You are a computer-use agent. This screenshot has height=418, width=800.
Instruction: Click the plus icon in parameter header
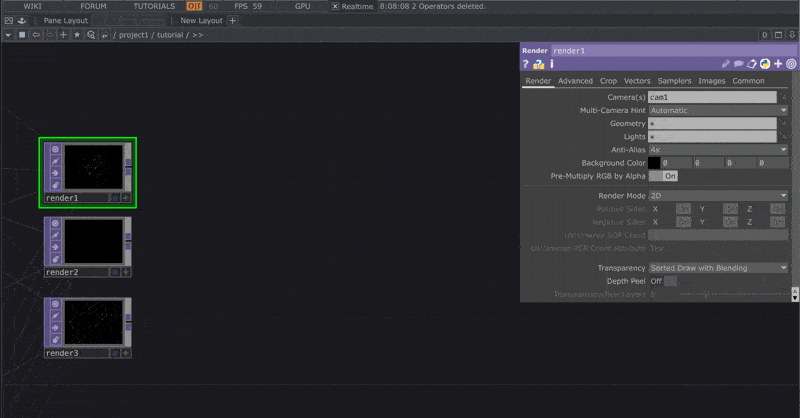[778, 64]
